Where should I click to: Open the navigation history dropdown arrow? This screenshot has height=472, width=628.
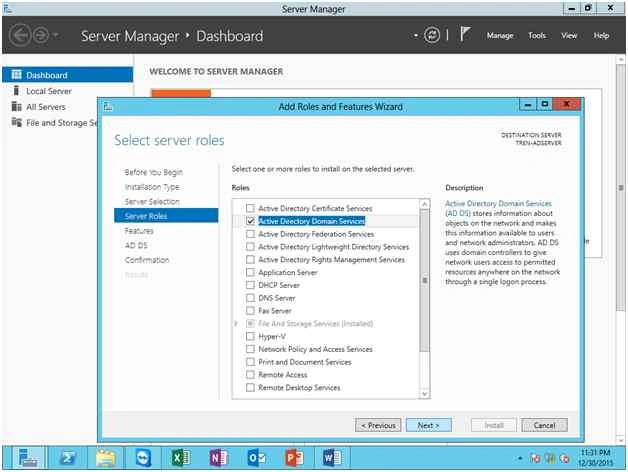click(55, 36)
